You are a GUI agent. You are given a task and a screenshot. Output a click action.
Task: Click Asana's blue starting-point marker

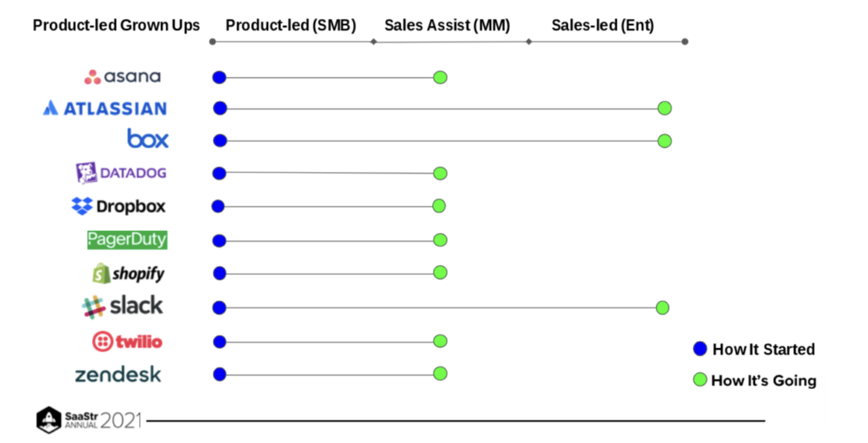click(219, 77)
